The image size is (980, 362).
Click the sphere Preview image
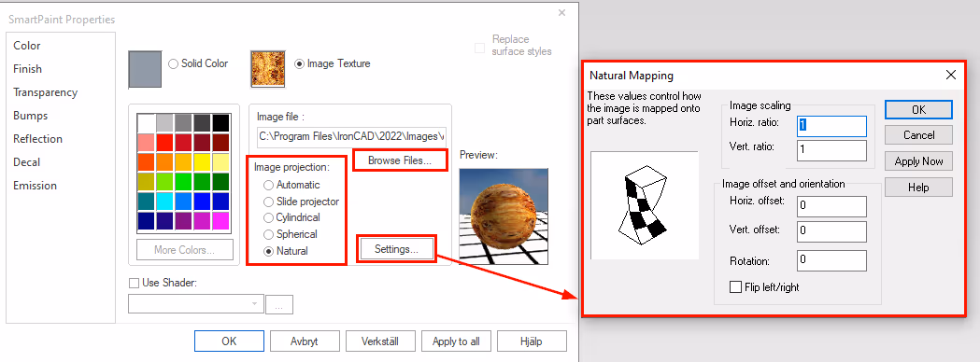tap(504, 216)
